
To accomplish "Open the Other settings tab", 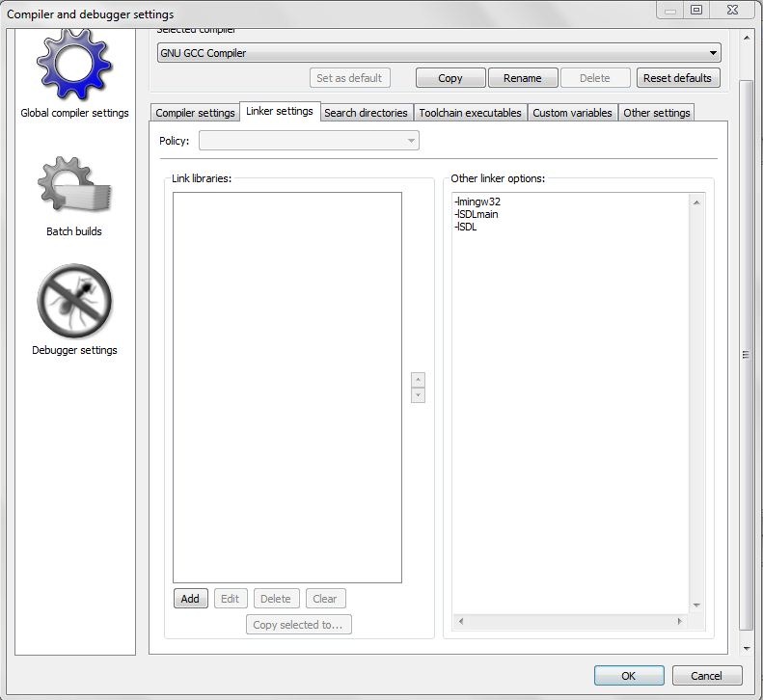I will coord(656,113).
